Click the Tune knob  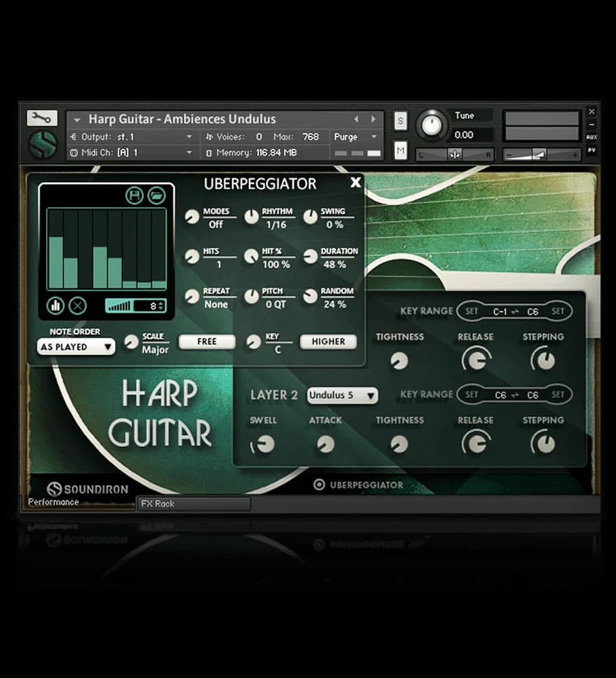431,125
